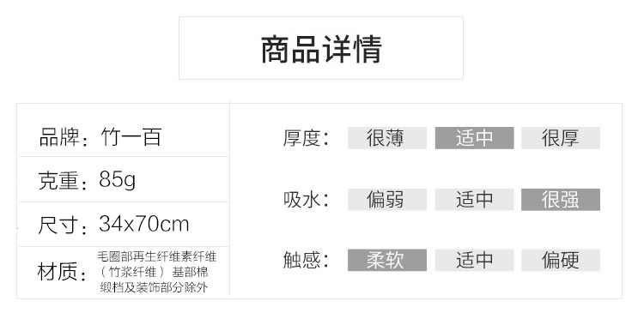Viewport: 644px width, 331px height.
Task: Choose the 很强 water absorption option
Action: point(561,199)
